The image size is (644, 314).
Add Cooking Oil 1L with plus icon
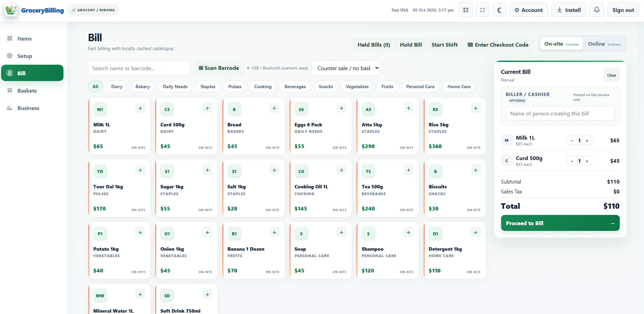pyautogui.click(x=341, y=170)
